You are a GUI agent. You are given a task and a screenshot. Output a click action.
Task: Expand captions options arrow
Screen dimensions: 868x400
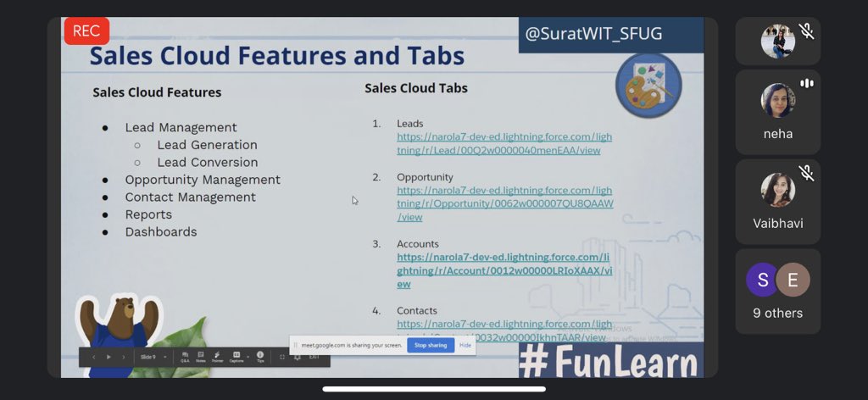tap(248, 357)
